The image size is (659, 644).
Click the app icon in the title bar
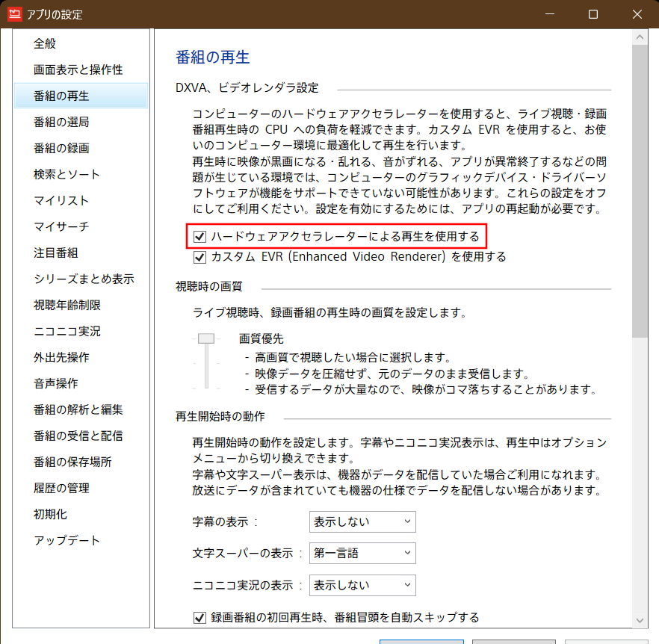click(14, 14)
